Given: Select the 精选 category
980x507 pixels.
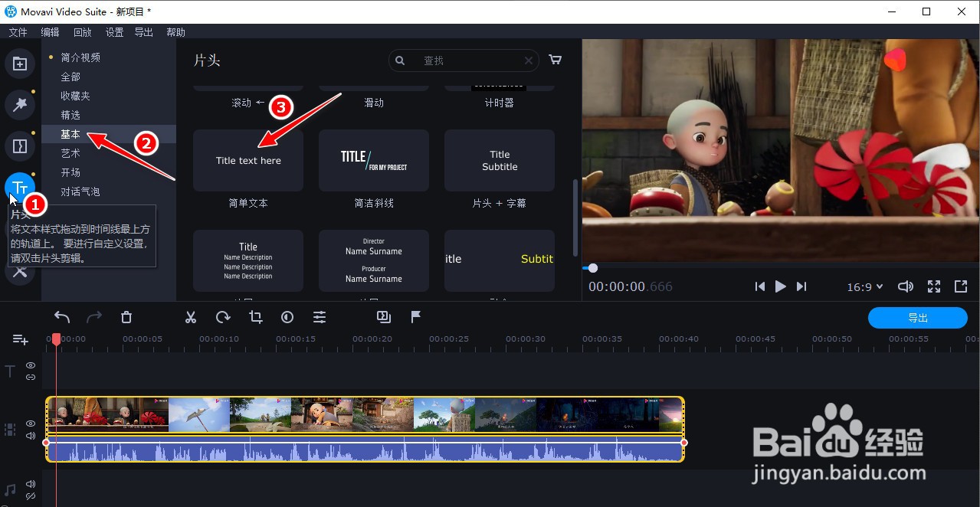Looking at the screenshot, I should [x=70, y=115].
